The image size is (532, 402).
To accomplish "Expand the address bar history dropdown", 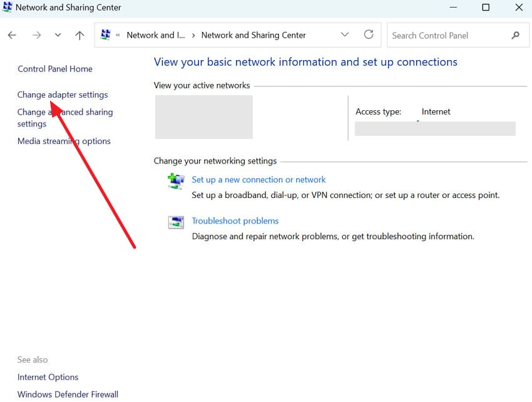I will 345,34.
